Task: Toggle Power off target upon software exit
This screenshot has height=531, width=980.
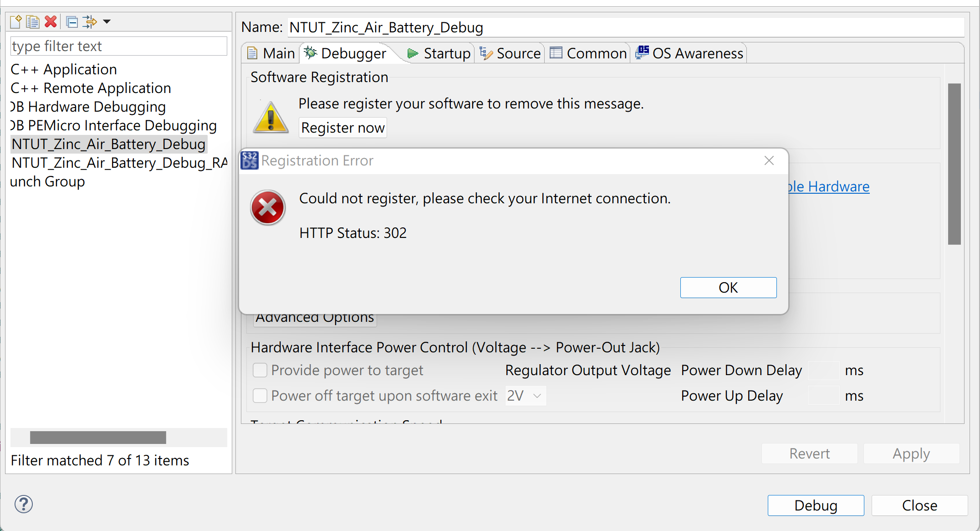Action: [260, 396]
